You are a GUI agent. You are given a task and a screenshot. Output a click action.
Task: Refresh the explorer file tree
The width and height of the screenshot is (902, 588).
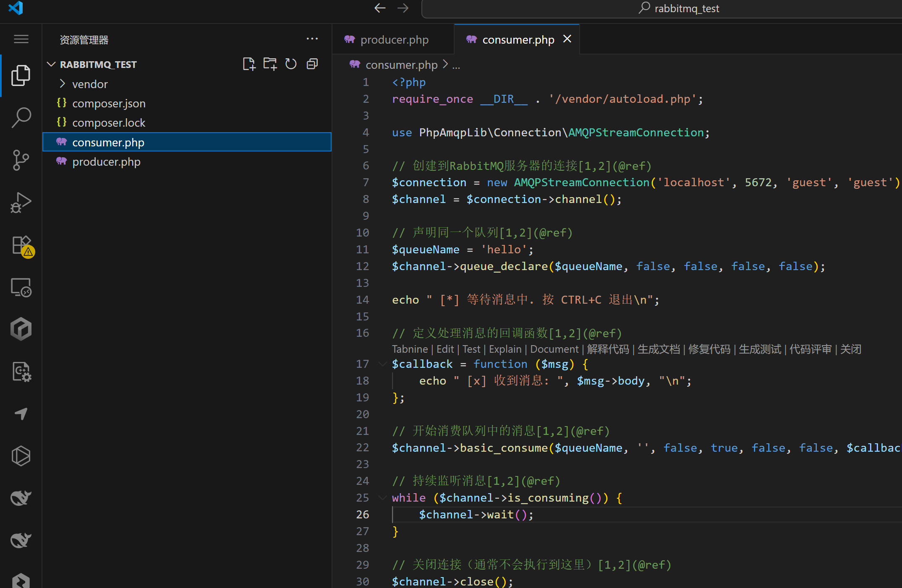tap(291, 64)
